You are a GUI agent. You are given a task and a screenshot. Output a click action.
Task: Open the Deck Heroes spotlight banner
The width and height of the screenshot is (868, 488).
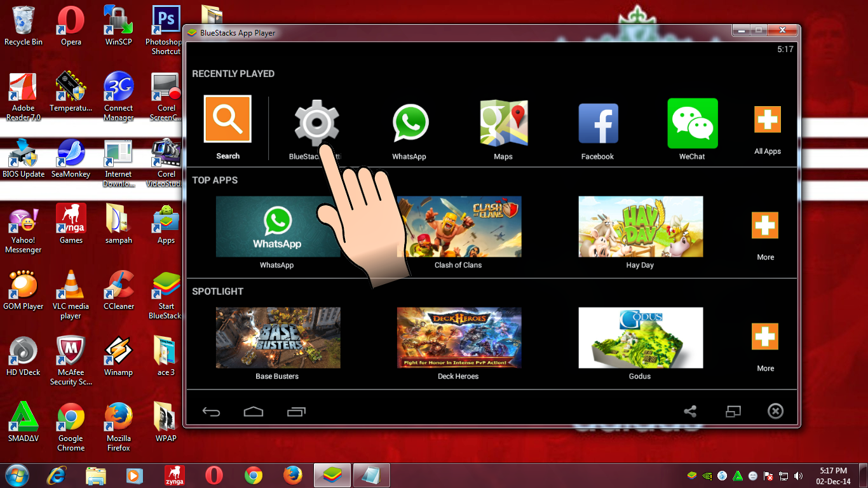(459, 337)
